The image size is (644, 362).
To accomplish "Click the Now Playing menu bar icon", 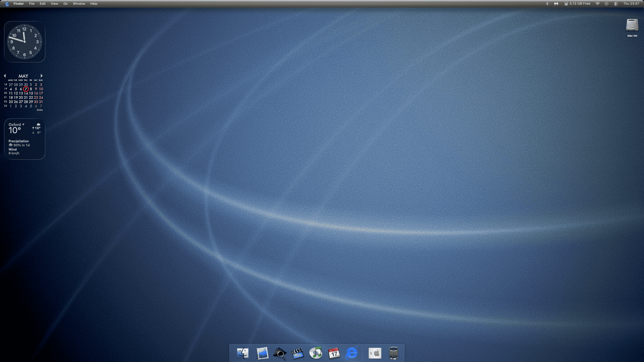I will tap(607, 4).
